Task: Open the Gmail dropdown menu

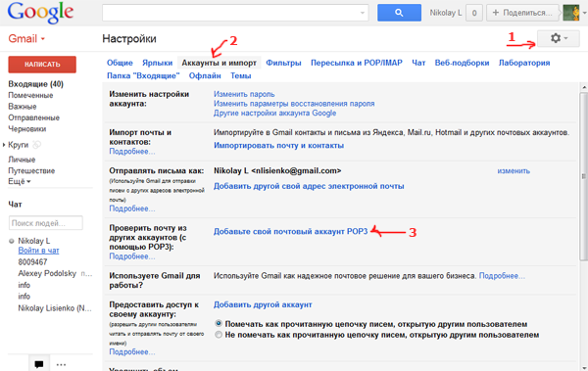Action: (x=26, y=38)
